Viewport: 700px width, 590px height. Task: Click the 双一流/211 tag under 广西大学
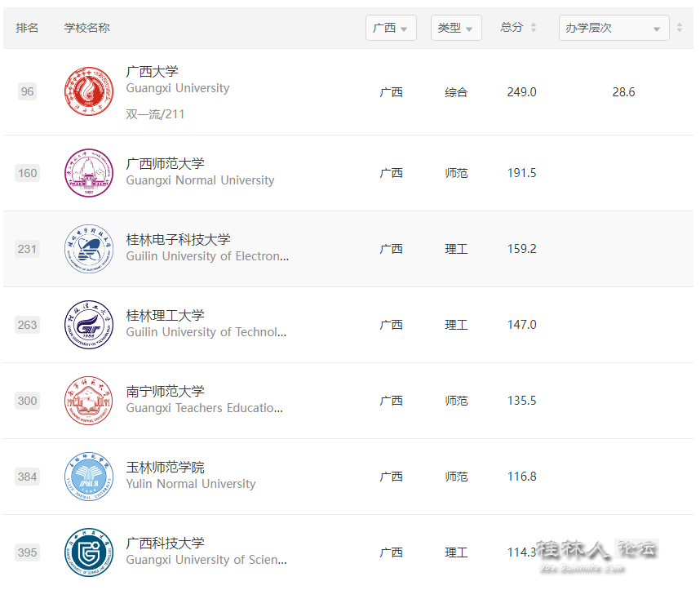(155, 114)
